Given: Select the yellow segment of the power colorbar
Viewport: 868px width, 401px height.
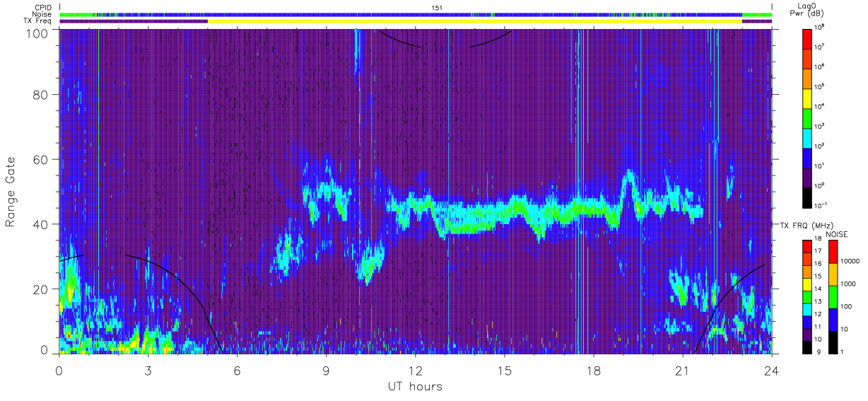Looking at the screenshot, I should 807,98.
